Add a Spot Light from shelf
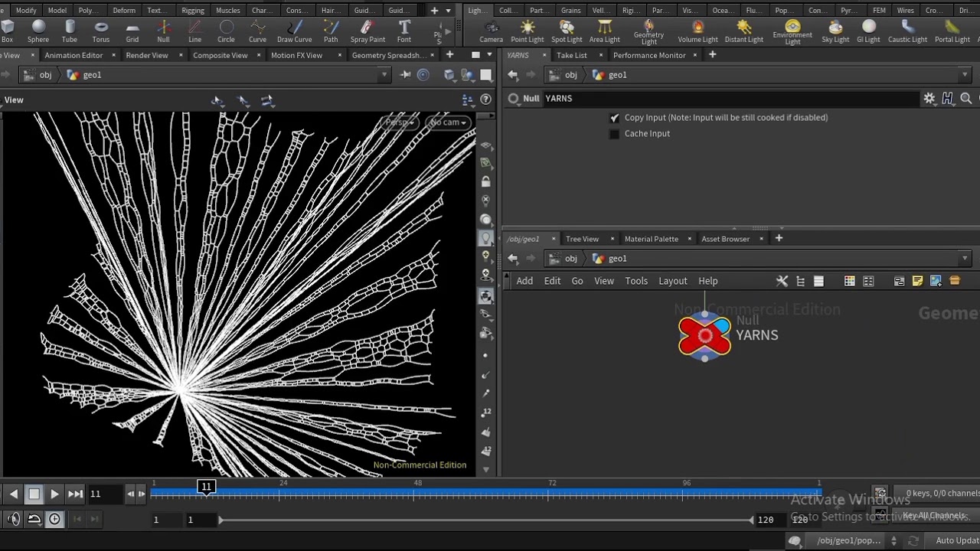The height and width of the screenshot is (551, 980). (x=567, y=31)
